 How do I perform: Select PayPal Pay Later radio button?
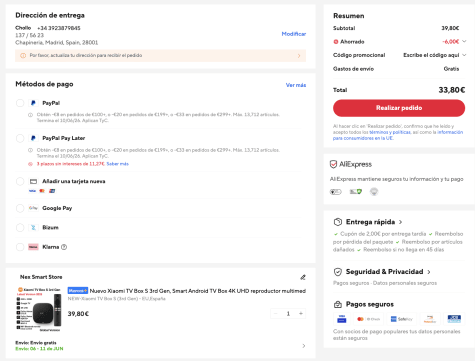click(x=20, y=138)
